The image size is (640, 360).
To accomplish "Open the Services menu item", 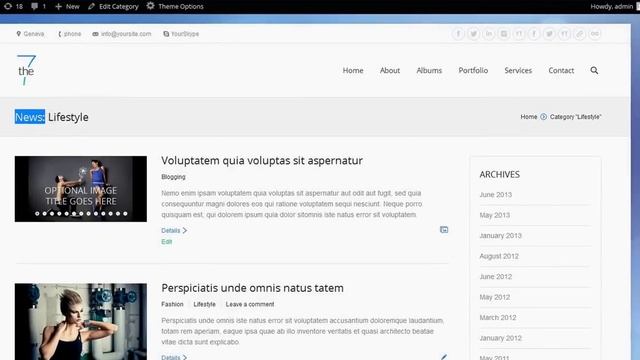I will pos(518,71).
